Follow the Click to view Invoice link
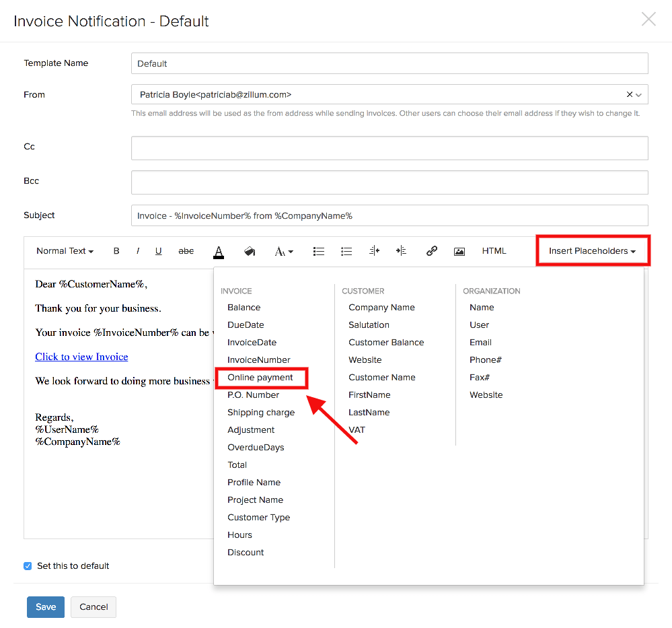Image resolution: width=672 pixels, height=628 pixels. pyautogui.click(x=81, y=357)
